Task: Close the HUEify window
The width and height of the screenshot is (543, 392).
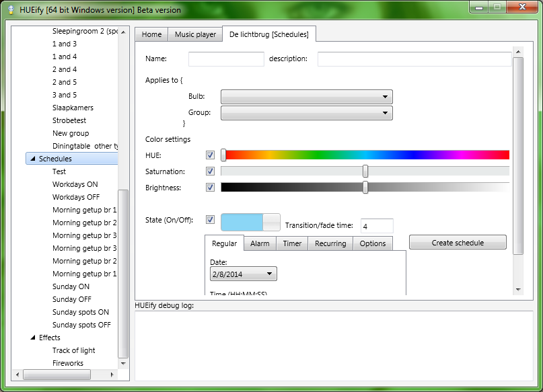Action: click(x=523, y=7)
